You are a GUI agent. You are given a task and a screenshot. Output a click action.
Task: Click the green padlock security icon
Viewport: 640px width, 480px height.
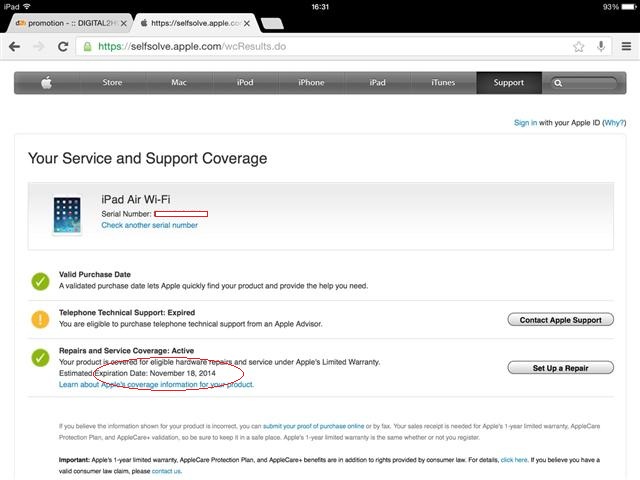87,47
